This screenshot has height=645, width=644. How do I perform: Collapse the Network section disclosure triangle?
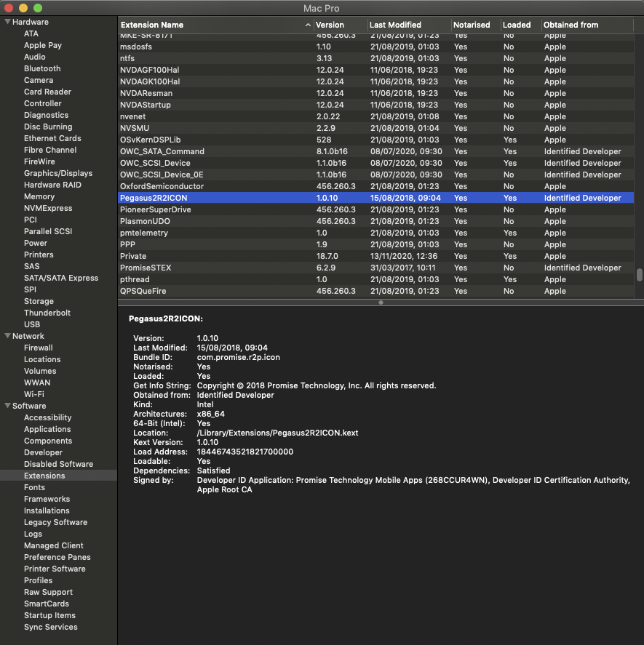[7, 336]
